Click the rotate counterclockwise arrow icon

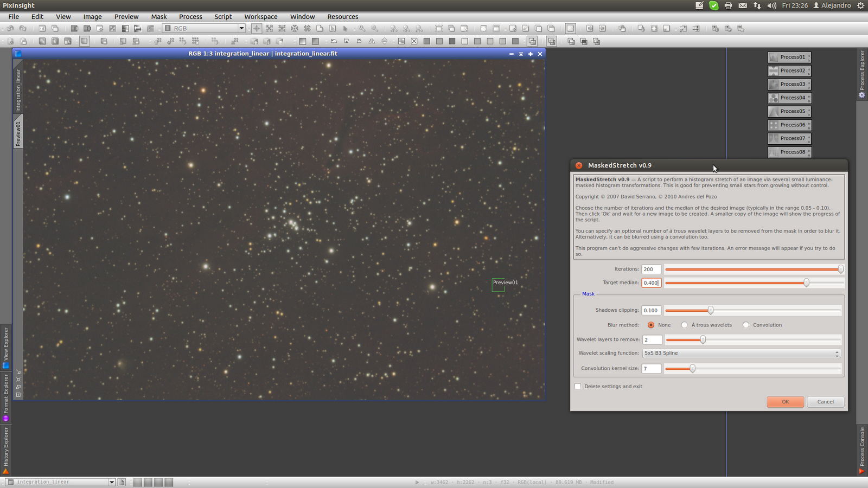(334, 41)
